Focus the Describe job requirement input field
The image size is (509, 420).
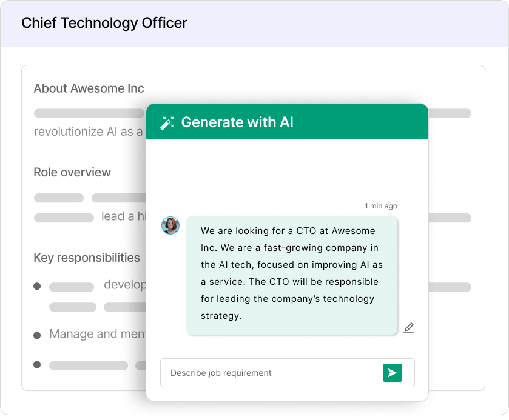tap(288, 373)
